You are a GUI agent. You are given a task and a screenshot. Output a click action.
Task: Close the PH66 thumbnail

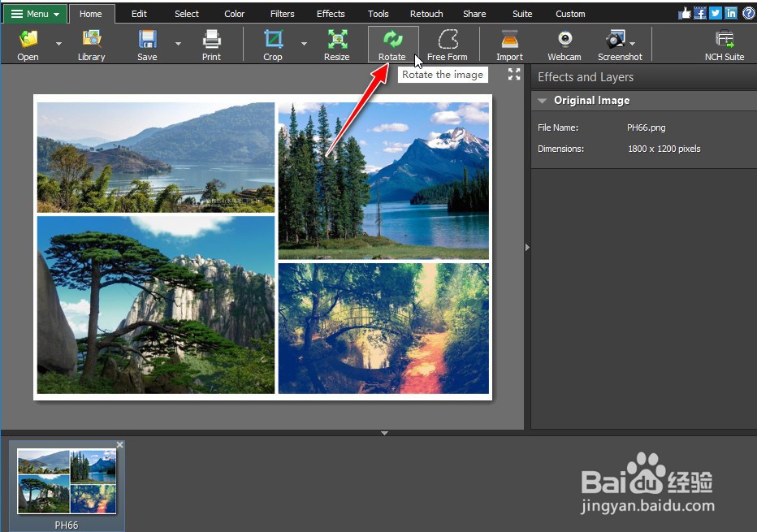tap(119, 444)
